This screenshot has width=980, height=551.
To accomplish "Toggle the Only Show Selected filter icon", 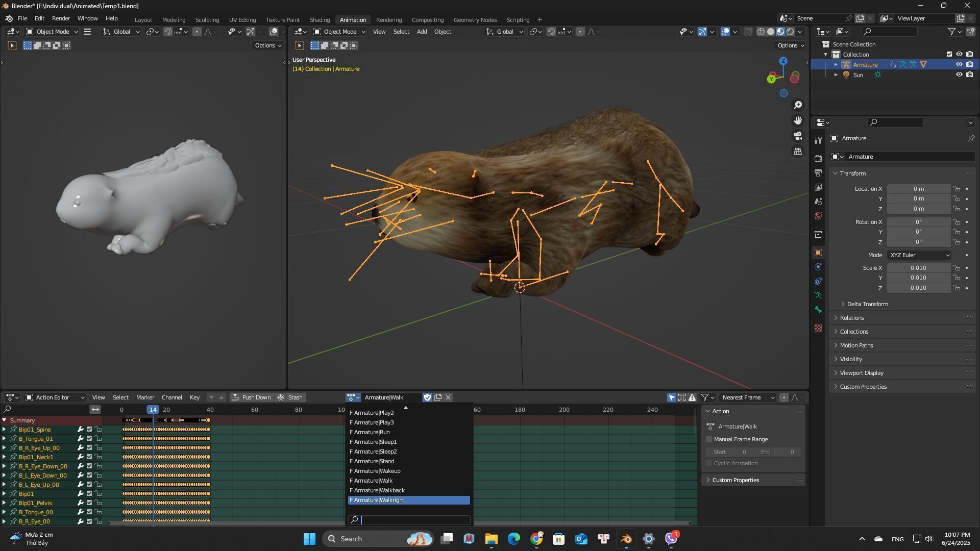I will (x=672, y=397).
